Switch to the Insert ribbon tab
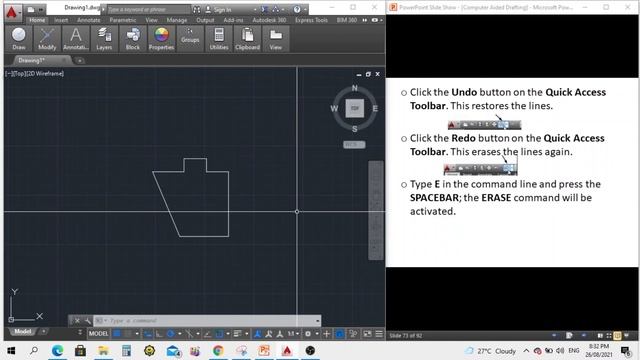Viewport: 640px width, 360px height. pos(61,20)
